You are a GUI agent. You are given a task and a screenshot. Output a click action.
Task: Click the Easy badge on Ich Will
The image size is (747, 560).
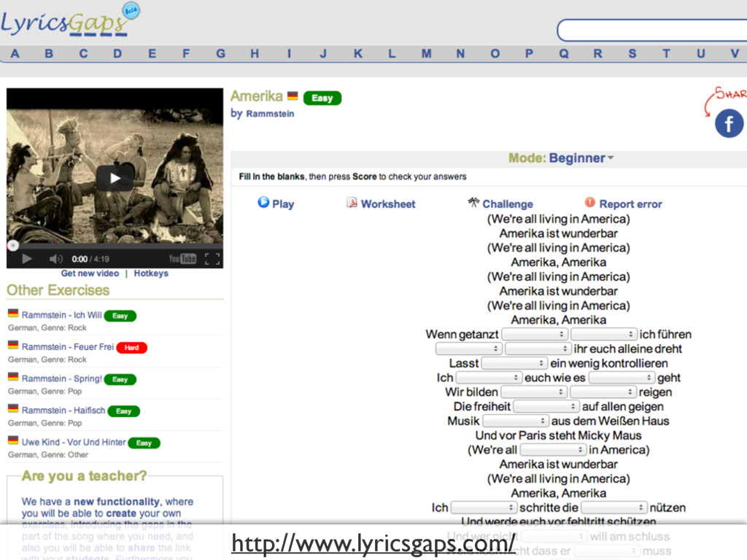coord(120,316)
